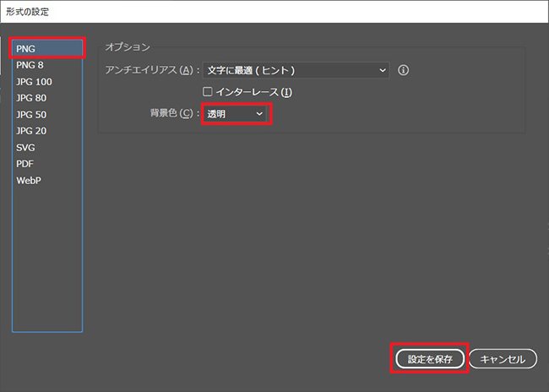Click the anti-alias info icon
Image resolution: width=549 pixels, height=392 pixels.
click(403, 70)
